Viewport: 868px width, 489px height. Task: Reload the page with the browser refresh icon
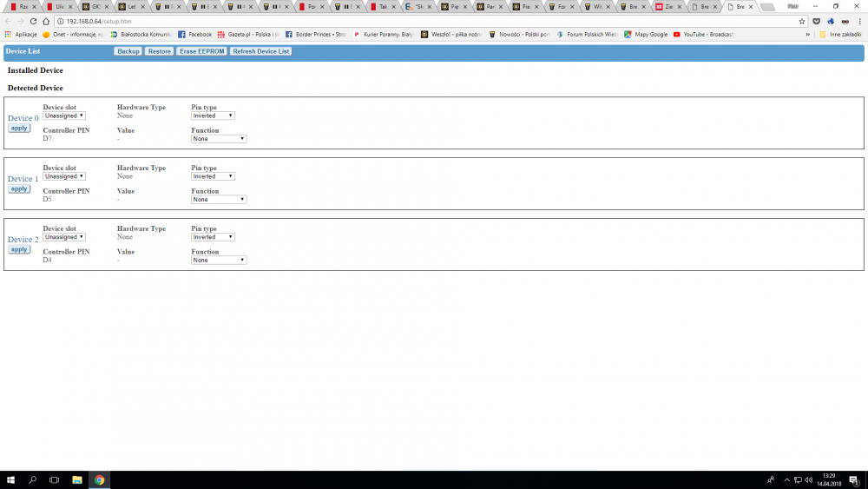tap(33, 21)
